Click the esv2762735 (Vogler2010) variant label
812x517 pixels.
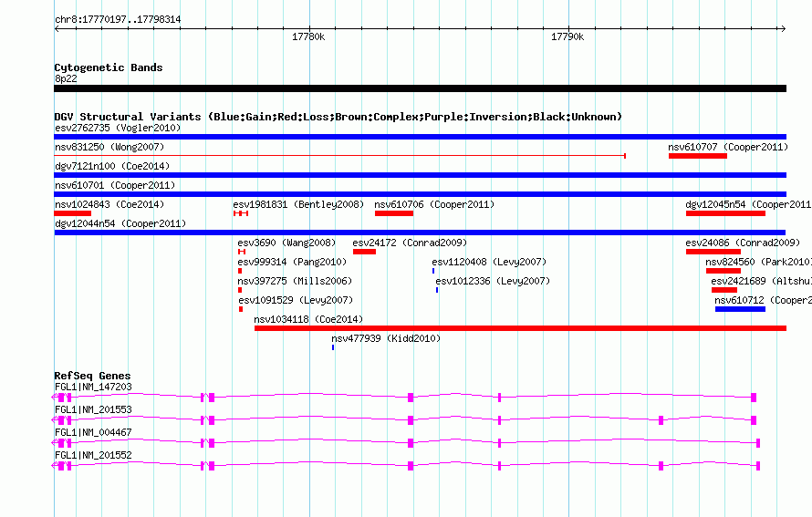(x=118, y=128)
